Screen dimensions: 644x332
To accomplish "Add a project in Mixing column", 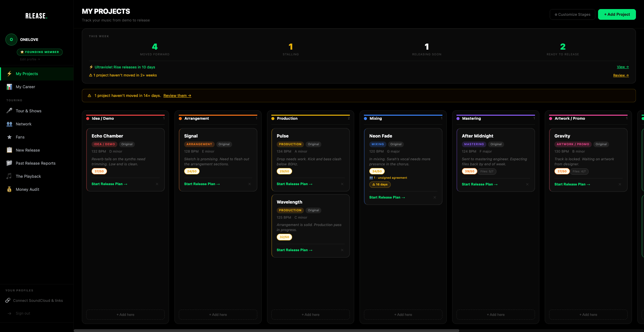I will tap(403, 315).
